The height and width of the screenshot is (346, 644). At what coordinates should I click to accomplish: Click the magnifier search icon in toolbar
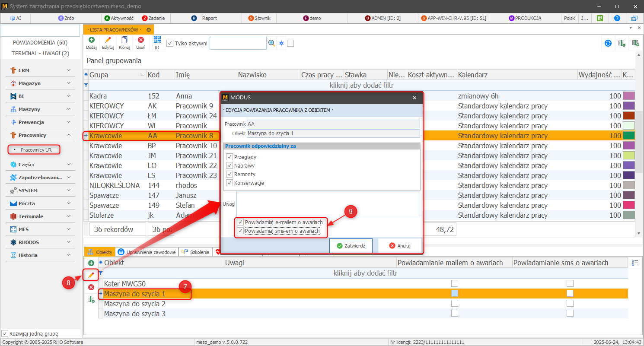(272, 43)
